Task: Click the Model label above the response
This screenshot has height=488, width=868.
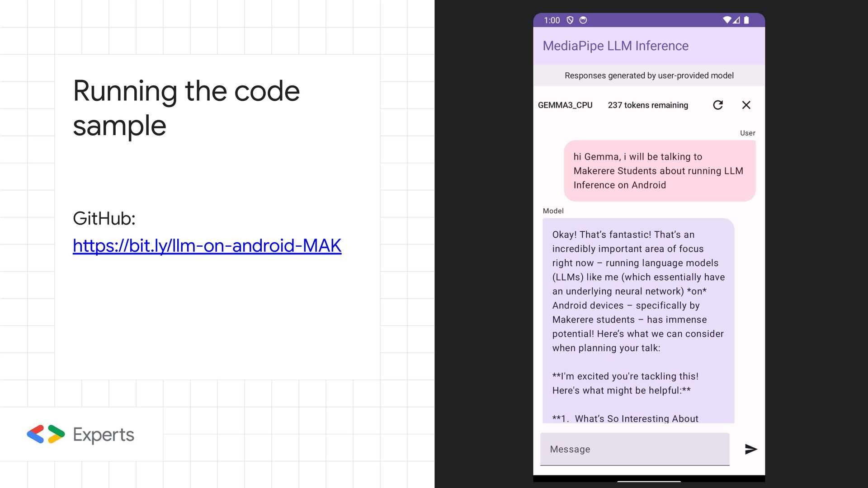Action: coord(553,211)
